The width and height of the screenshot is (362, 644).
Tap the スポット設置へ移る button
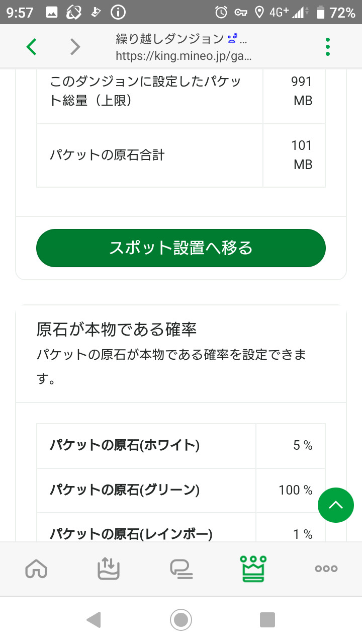coord(181,248)
